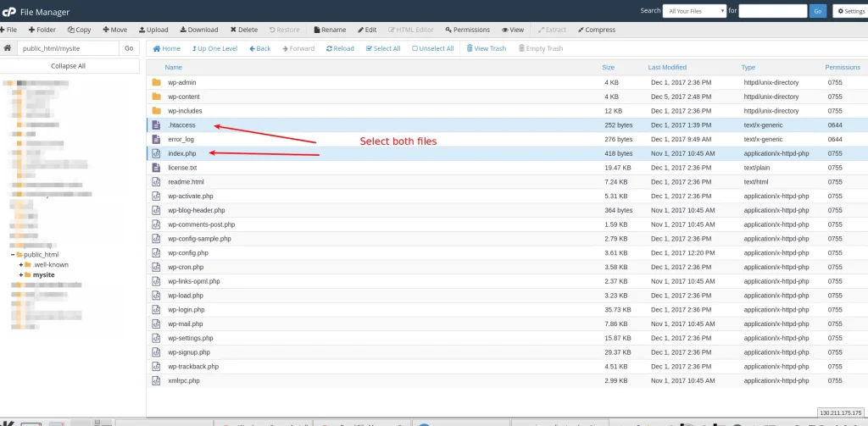Click the Settings button

(x=850, y=11)
